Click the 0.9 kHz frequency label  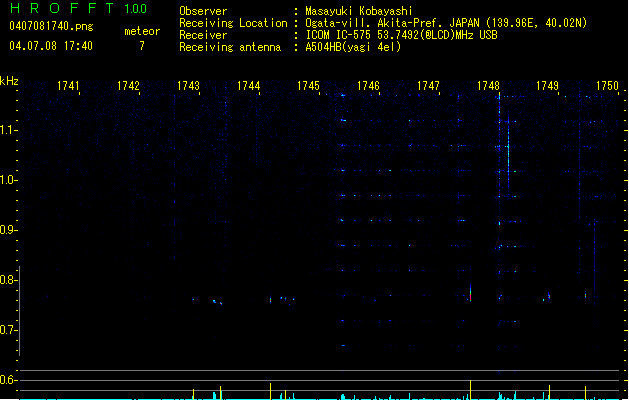(8, 230)
